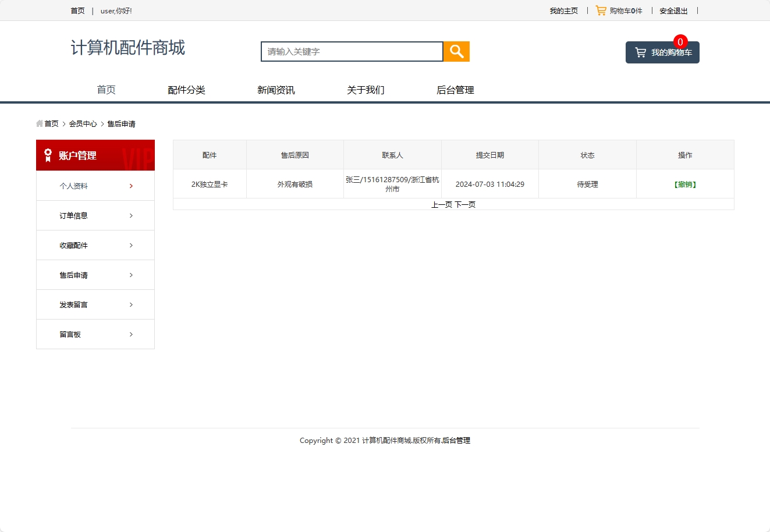Click the VIP badge icon on 账户管理 header

[49, 155]
